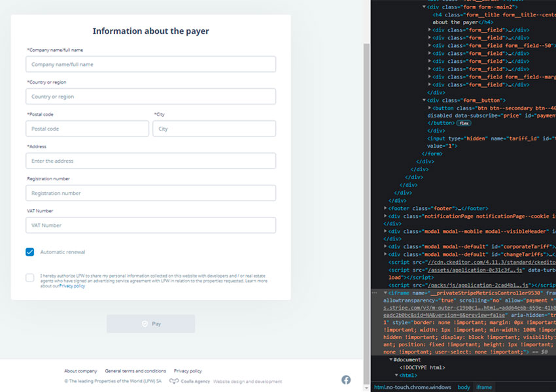The width and height of the screenshot is (556, 392).
Task: Open the /packs/js/application script link
Action: coord(478,285)
